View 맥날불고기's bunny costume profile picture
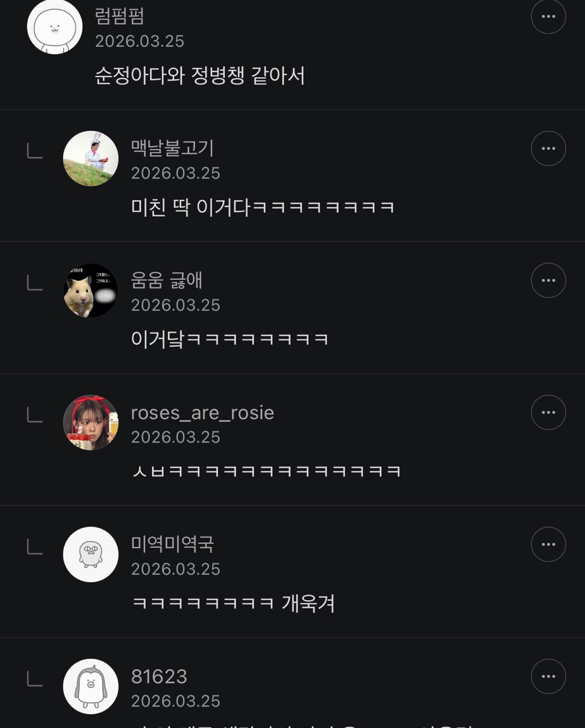The image size is (585, 728). point(91,158)
